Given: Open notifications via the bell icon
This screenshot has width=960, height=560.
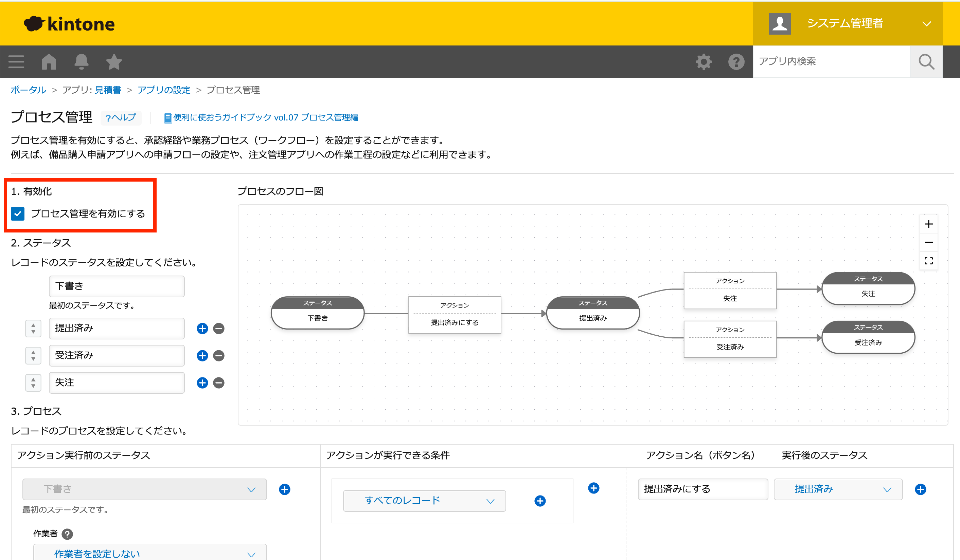Looking at the screenshot, I should [82, 62].
